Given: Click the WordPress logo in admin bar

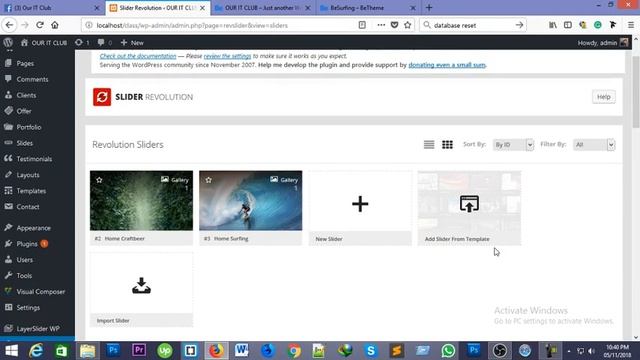Looking at the screenshot, I should tap(8, 42).
